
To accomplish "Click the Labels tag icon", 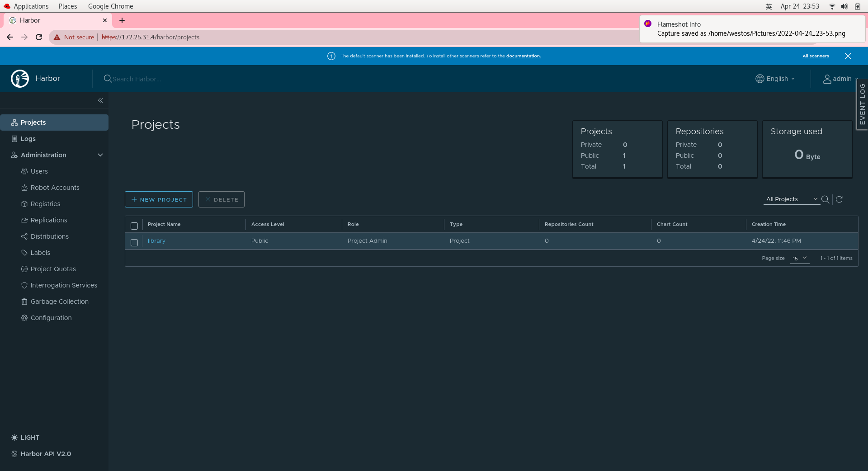I will (x=24, y=253).
